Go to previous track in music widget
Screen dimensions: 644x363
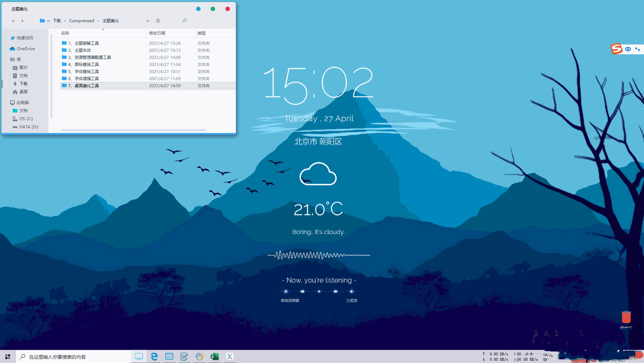click(302, 291)
